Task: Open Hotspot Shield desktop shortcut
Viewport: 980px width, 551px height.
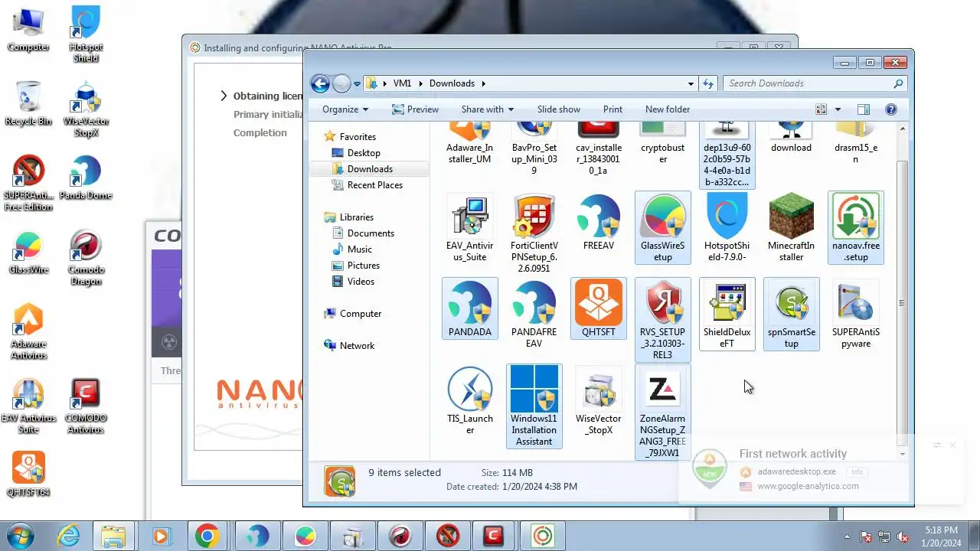Action: [86, 34]
